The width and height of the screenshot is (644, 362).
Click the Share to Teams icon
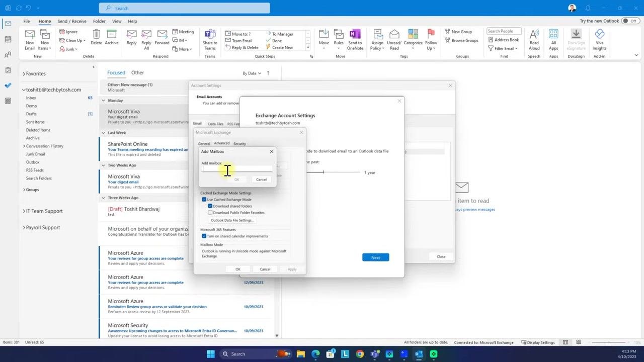coord(210,39)
